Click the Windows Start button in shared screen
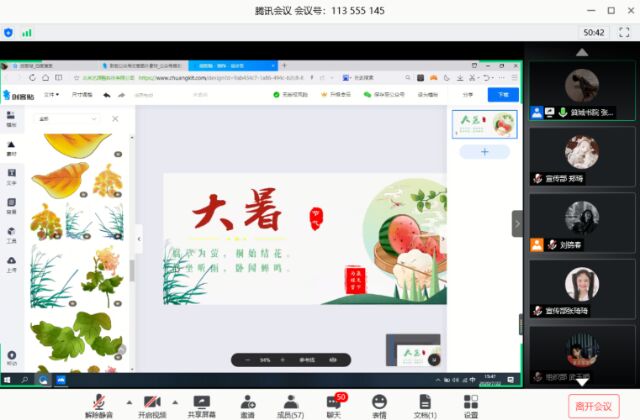 click(7, 380)
